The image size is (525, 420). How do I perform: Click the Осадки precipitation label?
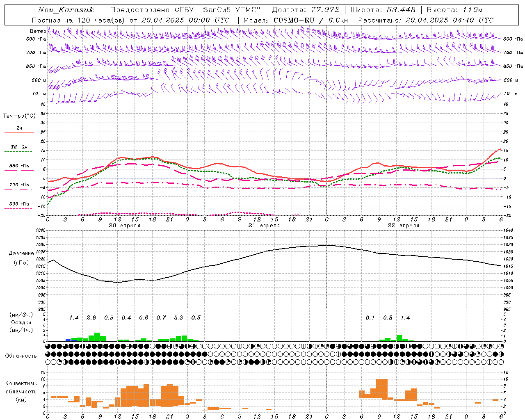pos(21,322)
